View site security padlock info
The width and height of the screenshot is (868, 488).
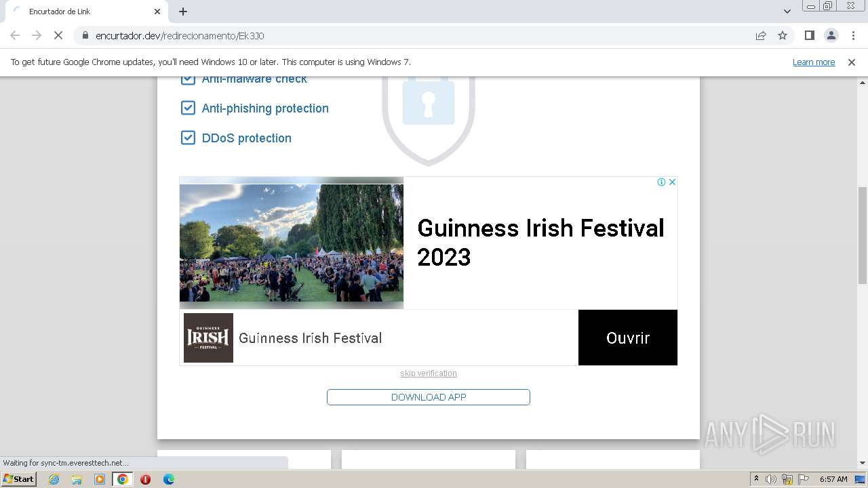tap(85, 35)
